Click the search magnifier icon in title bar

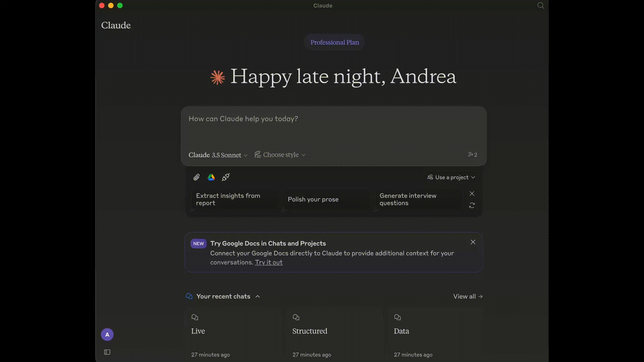pos(541,5)
